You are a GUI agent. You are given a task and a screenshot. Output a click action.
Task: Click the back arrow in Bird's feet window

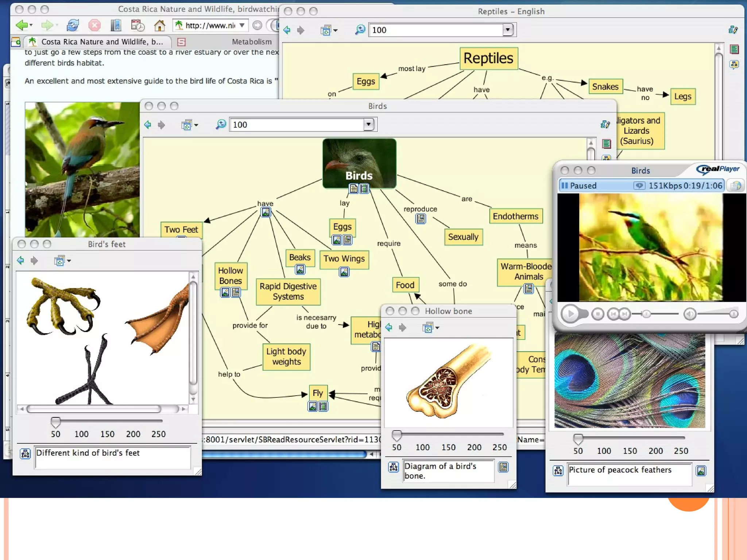point(21,261)
